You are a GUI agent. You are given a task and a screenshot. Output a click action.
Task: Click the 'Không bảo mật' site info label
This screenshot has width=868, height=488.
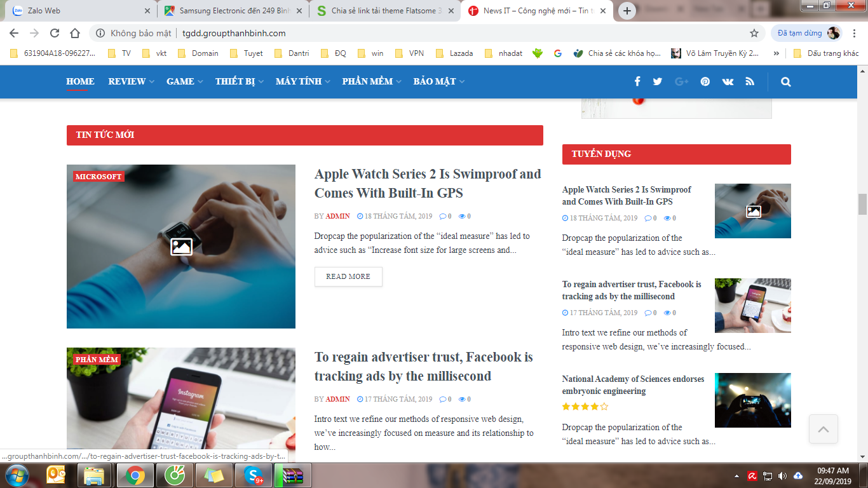133,33
